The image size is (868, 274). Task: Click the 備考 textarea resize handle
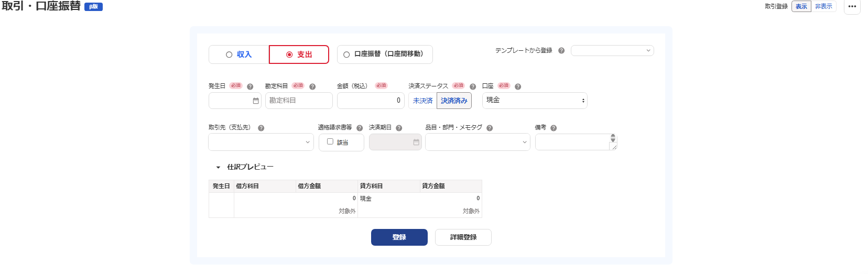click(614, 147)
